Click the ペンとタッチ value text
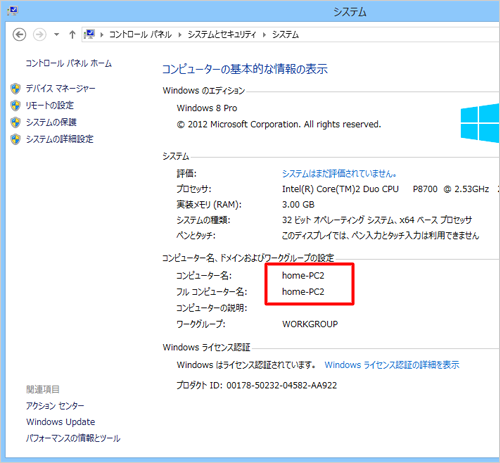500x463 pixels. 381,236
